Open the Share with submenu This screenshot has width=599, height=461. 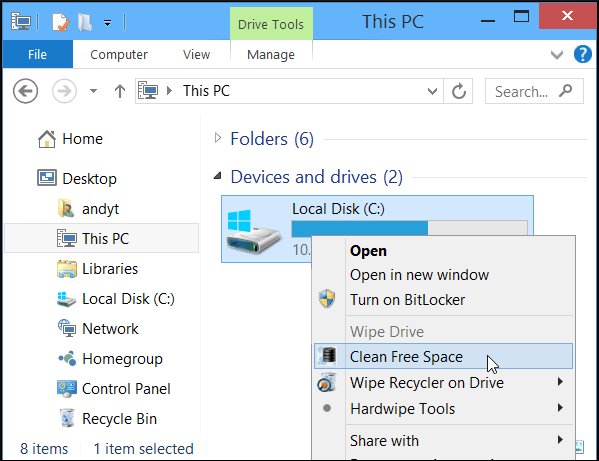pyautogui.click(x=443, y=440)
